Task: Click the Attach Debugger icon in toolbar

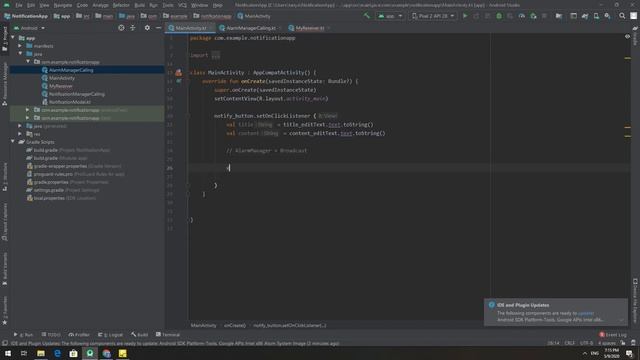Action: pos(533,16)
